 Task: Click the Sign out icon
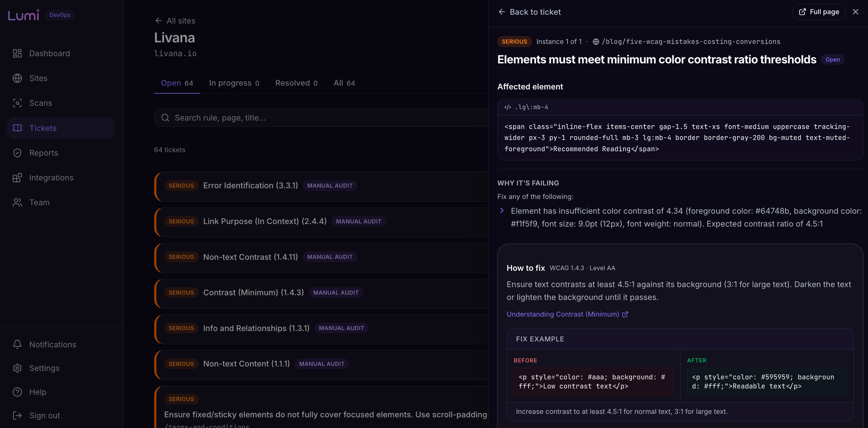[17, 415]
